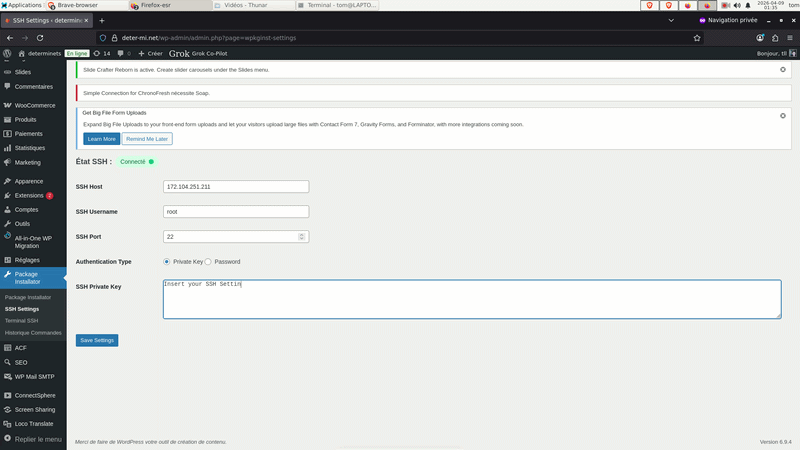Click the Save Settings button

[97, 340]
